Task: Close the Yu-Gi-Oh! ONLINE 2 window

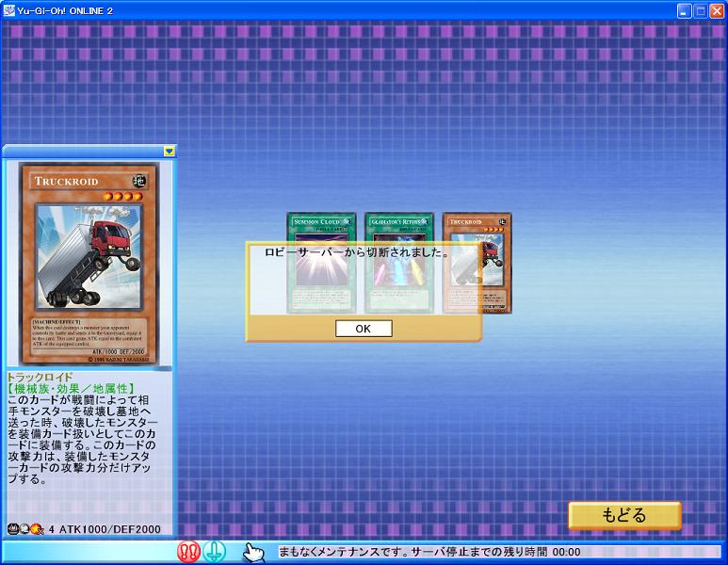Action: 717,11
